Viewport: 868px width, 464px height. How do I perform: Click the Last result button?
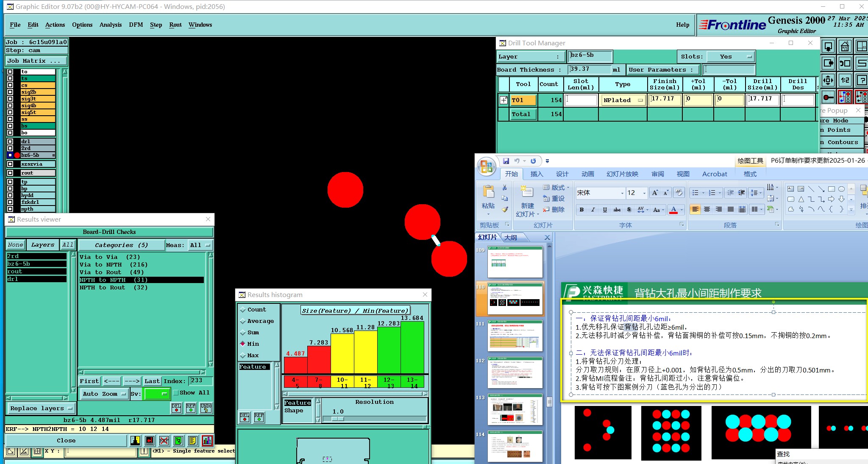point(152,381)
